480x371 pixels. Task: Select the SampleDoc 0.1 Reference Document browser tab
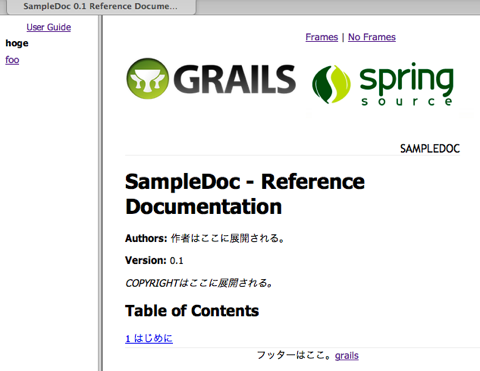[x=101, y=6]
